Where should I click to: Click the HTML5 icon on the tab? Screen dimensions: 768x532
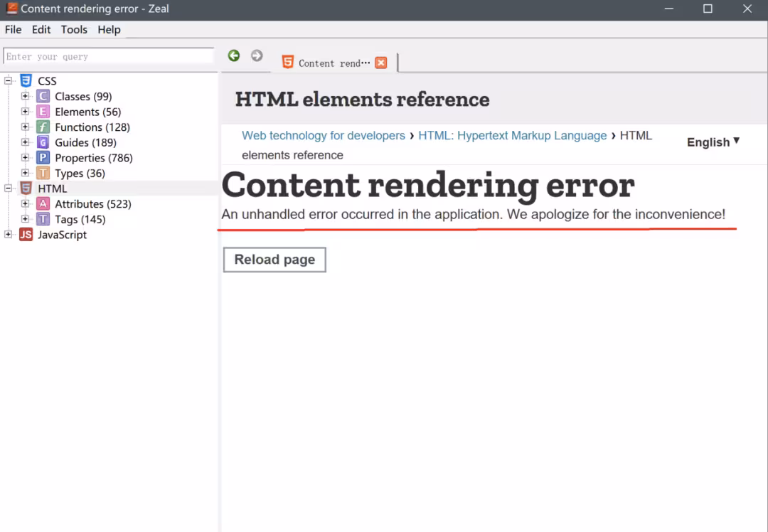click(x=288, y=62)
